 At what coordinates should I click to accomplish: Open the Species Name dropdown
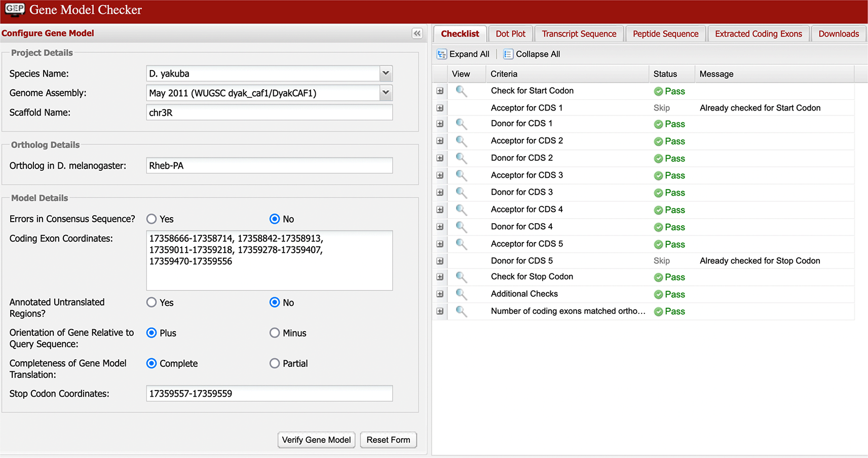[386, 74]
